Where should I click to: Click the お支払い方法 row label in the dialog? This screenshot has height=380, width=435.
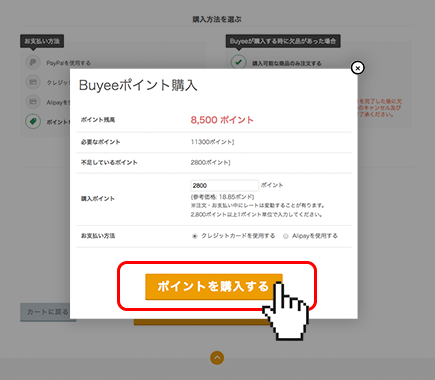click(x=98, y=236)
